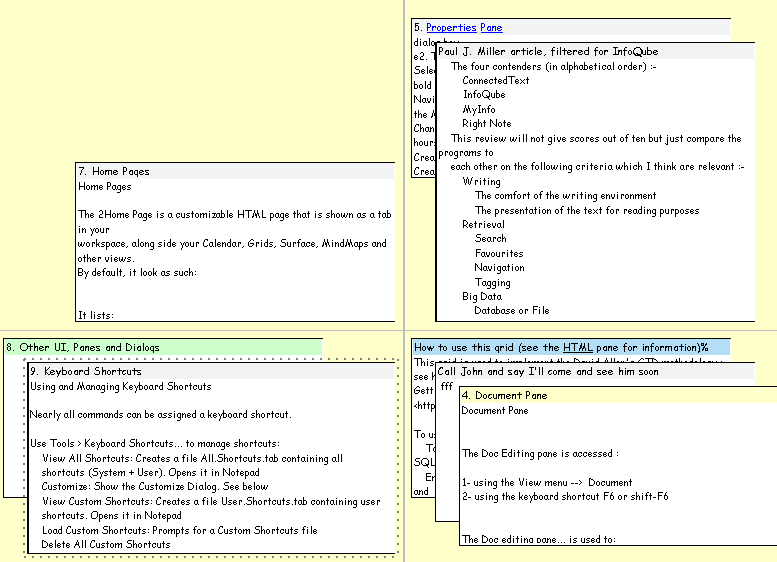The image size is (777, 562).
Task: Click '1- using the View menu --> Document' line
Action: pos(547,483)
